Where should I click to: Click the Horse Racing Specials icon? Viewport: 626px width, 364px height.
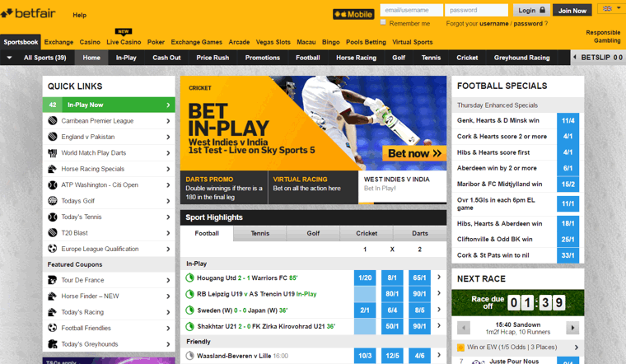(52, 169)
